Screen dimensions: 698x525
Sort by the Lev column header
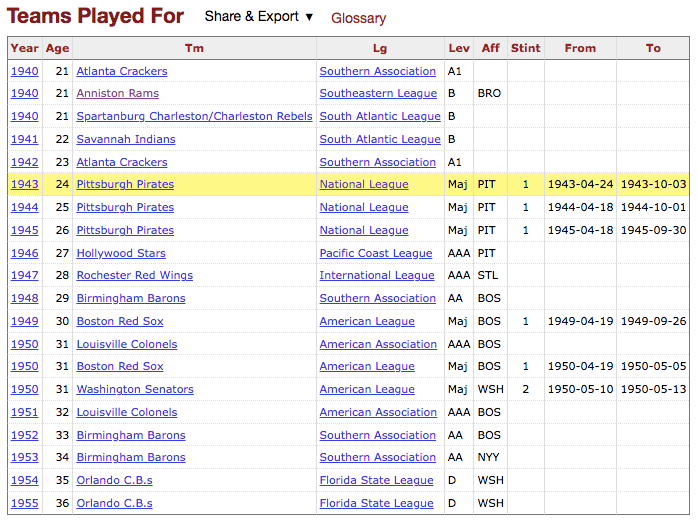(459, 48)
